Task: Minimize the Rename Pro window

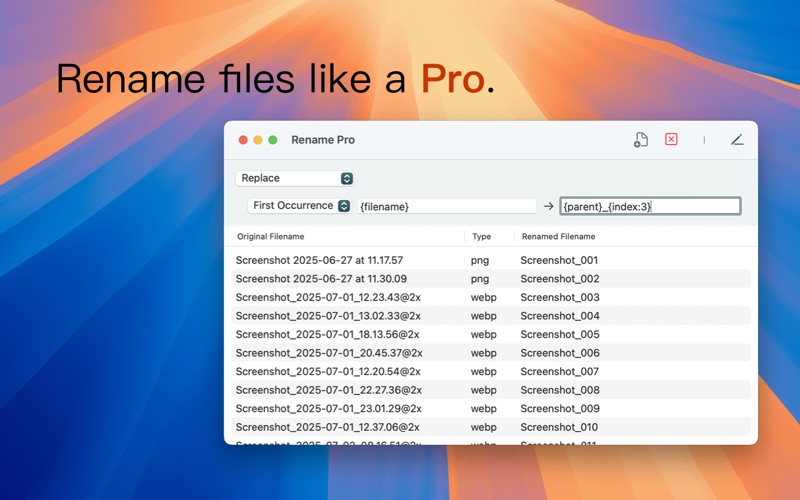Action: coord(258,140)
